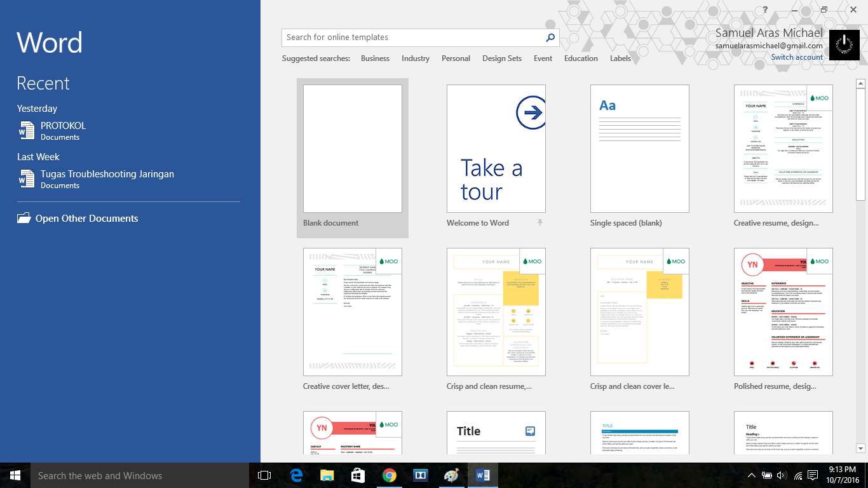This screenshot has height=488, width=868.
Task: Open the Windows Start menu
Action: click(15, 475)
